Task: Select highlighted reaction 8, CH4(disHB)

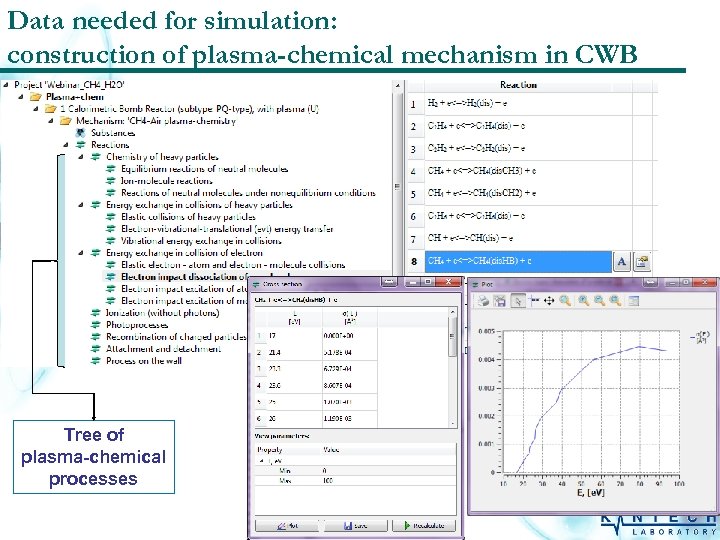Action: click(518, 261)
